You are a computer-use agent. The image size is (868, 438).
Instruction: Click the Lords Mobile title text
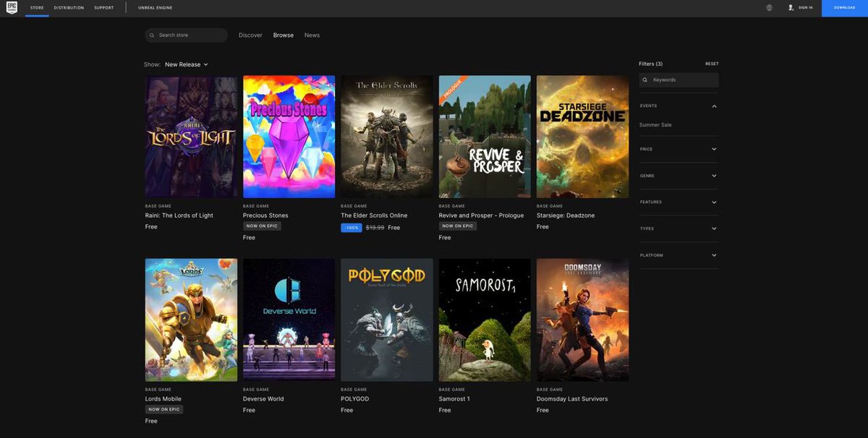(163, 399)
